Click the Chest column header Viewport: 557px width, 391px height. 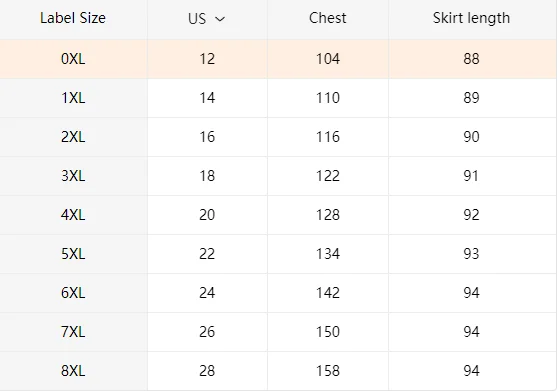point(328,18)
